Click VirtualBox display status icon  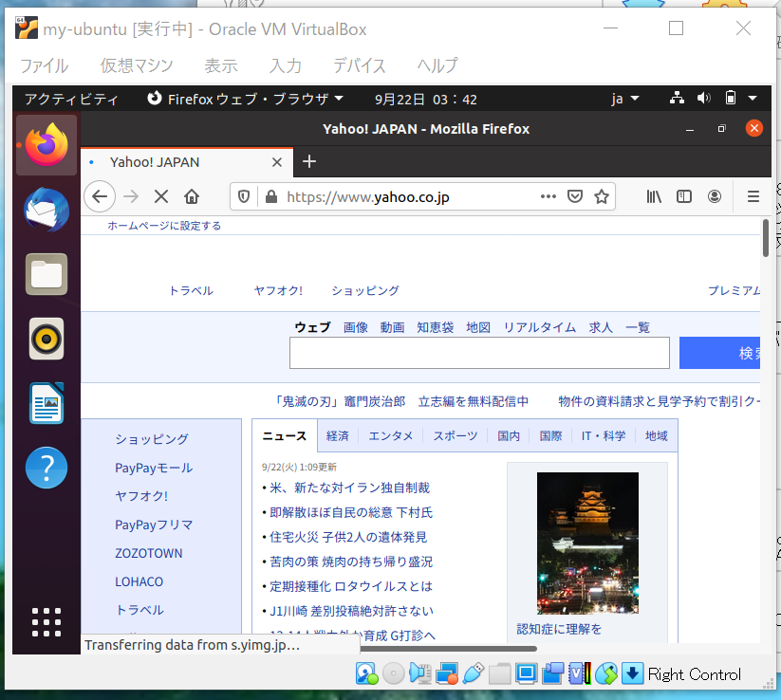click(x=526, y=673)
